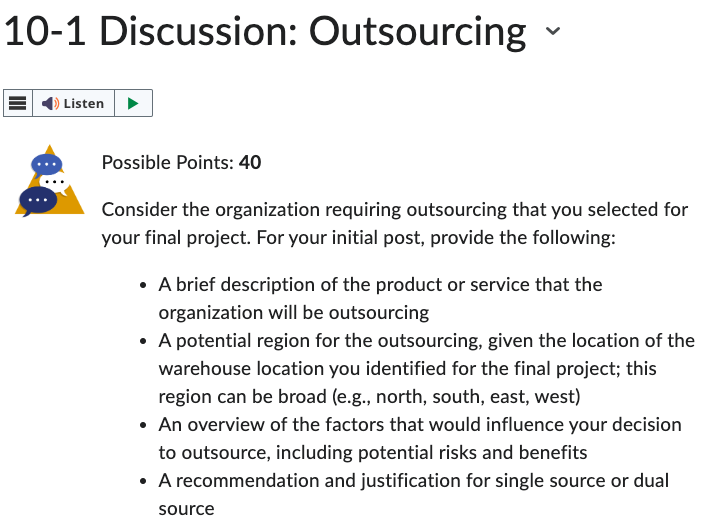Click the speaker icon beside Listen

click(50, 103)
